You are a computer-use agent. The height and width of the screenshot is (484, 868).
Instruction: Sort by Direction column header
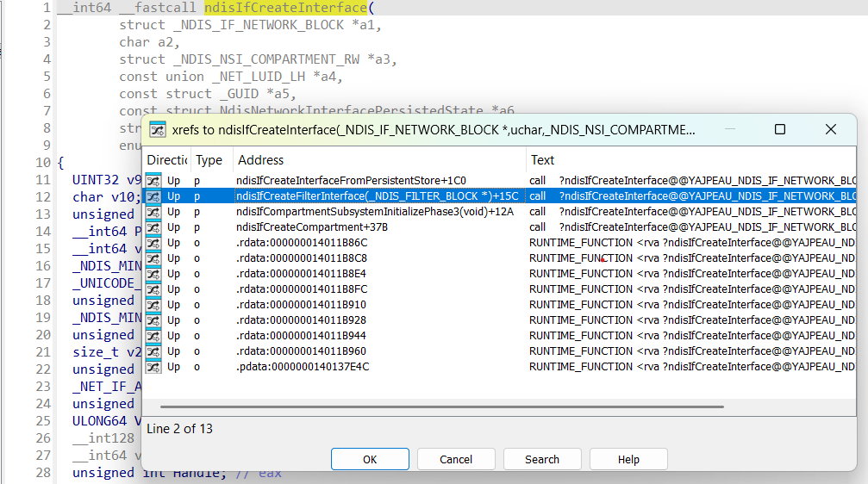click(166, 160)
